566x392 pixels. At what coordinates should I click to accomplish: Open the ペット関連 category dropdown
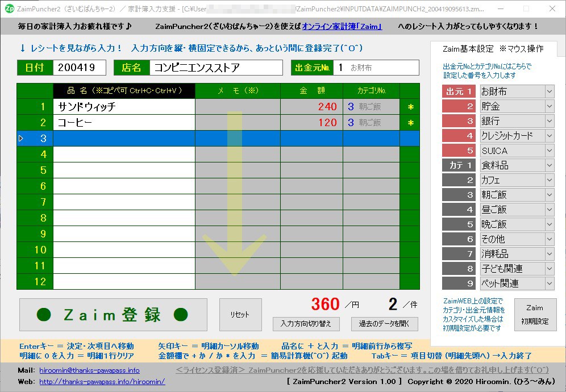(550, 283)
